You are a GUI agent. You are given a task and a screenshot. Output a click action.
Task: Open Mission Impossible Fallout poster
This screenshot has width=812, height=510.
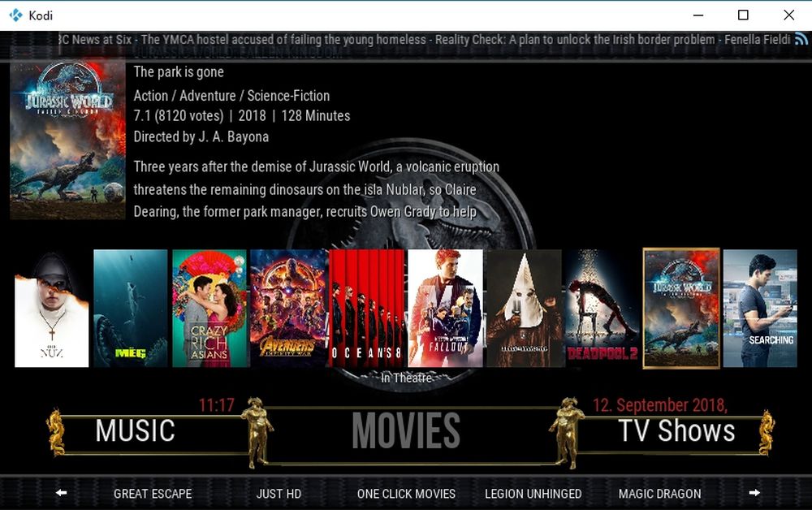coord(445,309)
